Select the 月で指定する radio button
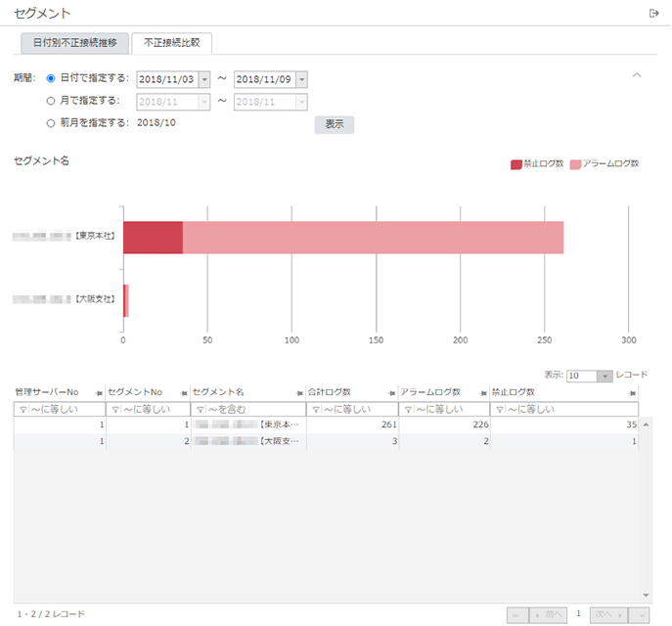This screenshot has height=626, width=672. pyautogui.click(x=51, y=101)
